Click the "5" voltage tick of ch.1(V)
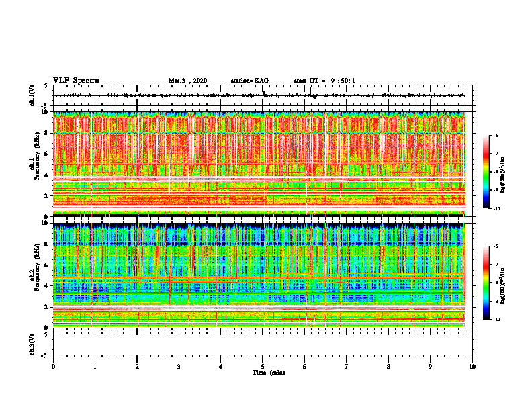Screen dimensions: 532x411 (46, 85)
